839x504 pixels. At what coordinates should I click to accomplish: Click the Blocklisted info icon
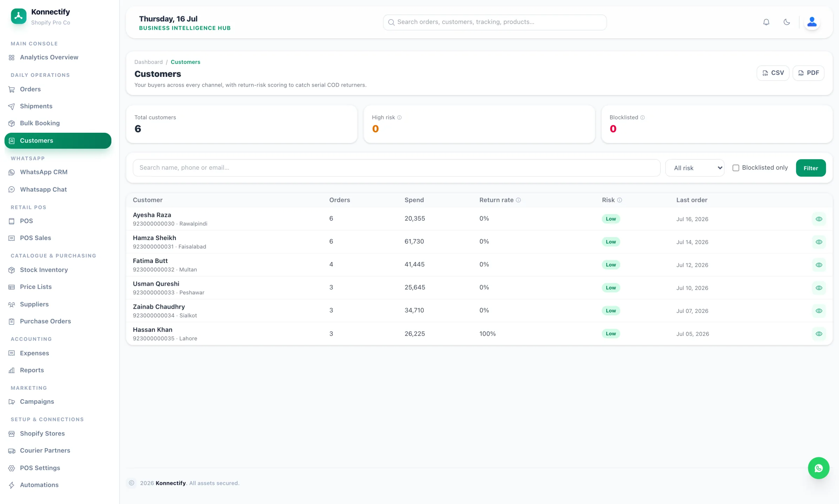click(642, 118)
